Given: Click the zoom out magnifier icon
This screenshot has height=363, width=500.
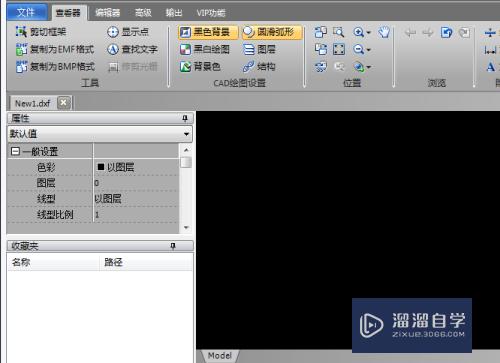Looking at the screenshot, I should [x=359, y=49].
